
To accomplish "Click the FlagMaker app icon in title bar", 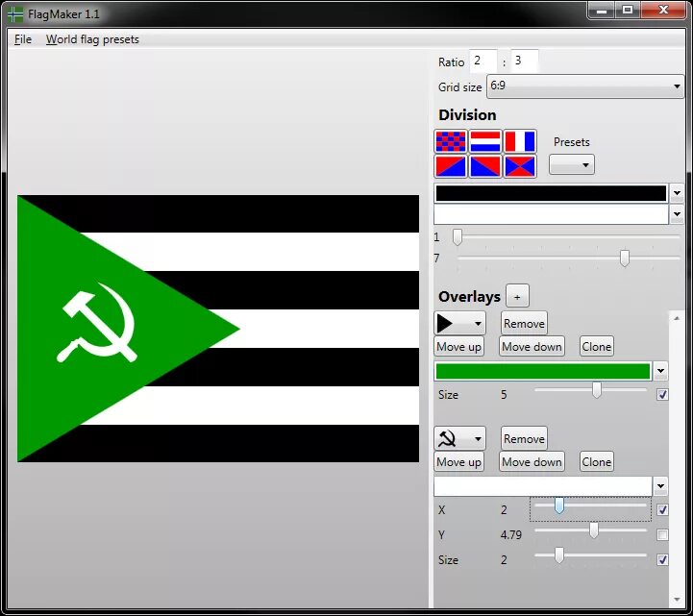I will pyautogui.click(x=15, y=14).
